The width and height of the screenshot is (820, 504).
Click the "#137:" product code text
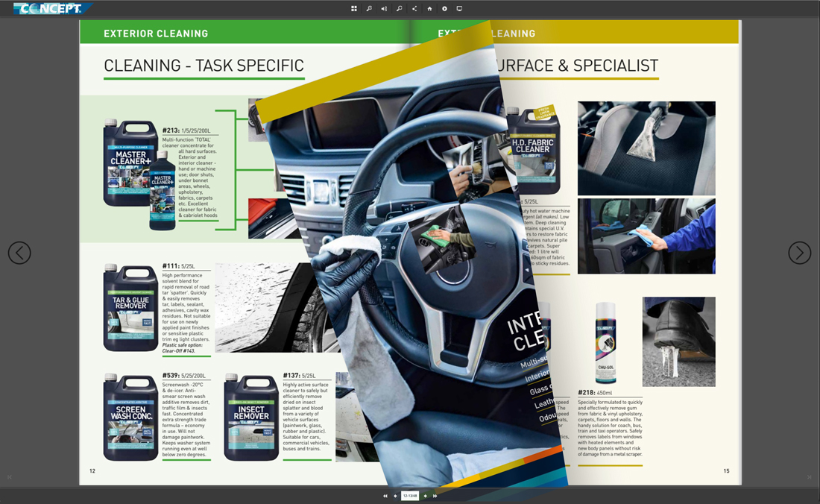pyautogui.click(x=291, y=375)
